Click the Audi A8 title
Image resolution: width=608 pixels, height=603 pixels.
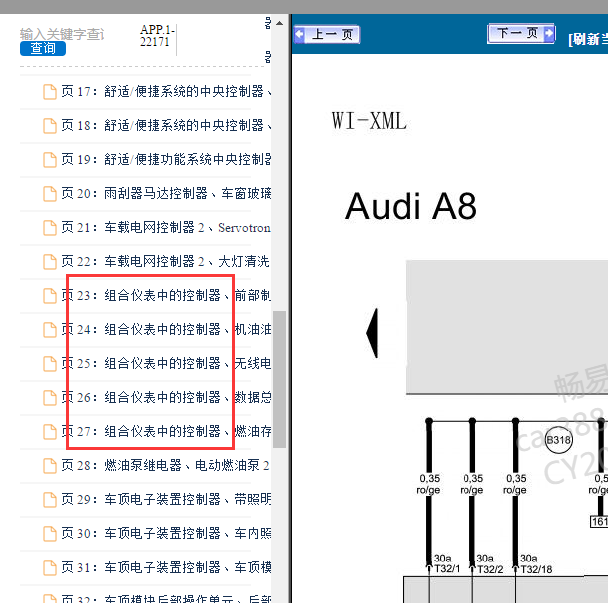[411, 206]
